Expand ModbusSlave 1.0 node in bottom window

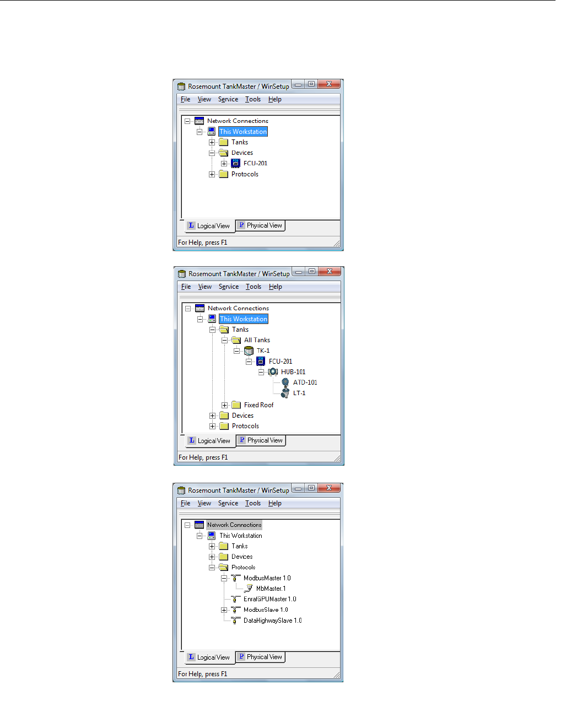[x=224, y=610]
